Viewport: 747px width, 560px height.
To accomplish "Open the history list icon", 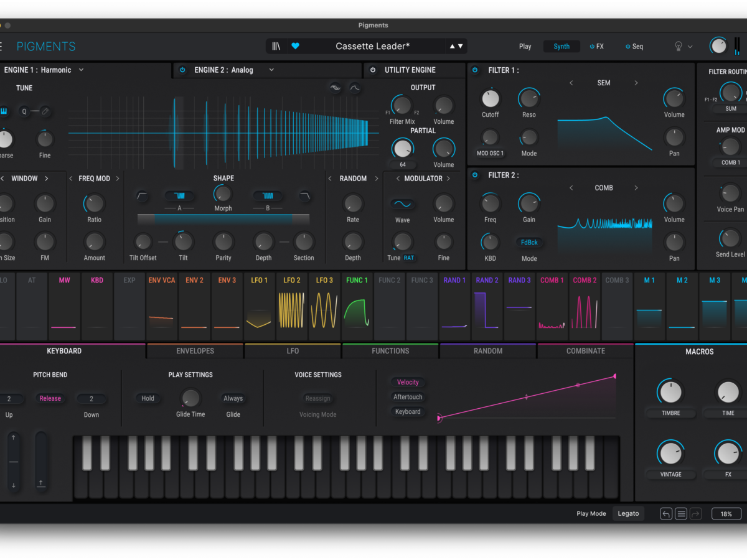I will pyautogui.click(x=681, y=514).
